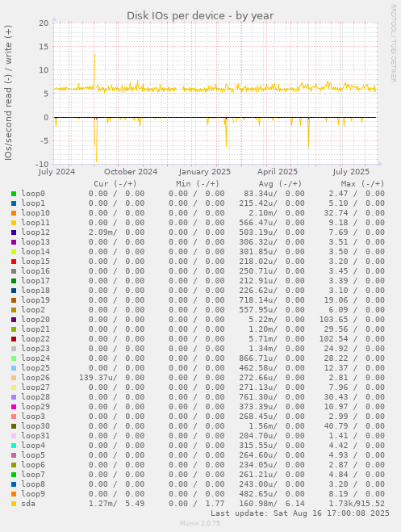This screenshot has width=401, height=532.
Task: Click the y-axis label IOs/second read/write
Action: (x=8, y=93)
